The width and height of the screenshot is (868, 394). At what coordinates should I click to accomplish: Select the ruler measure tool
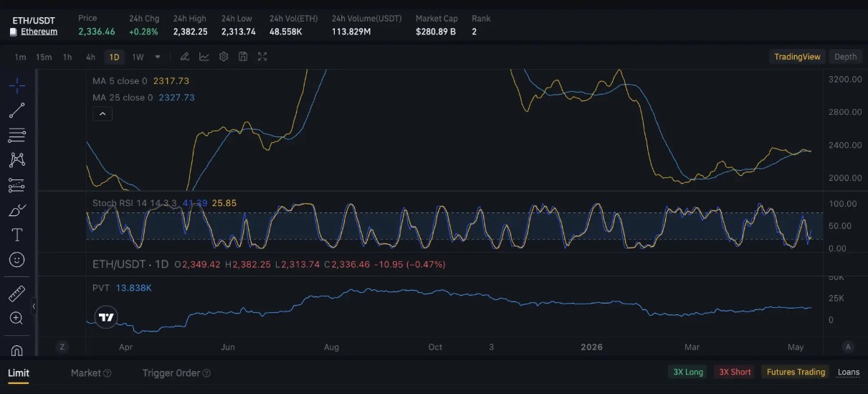tap(17, 294)
